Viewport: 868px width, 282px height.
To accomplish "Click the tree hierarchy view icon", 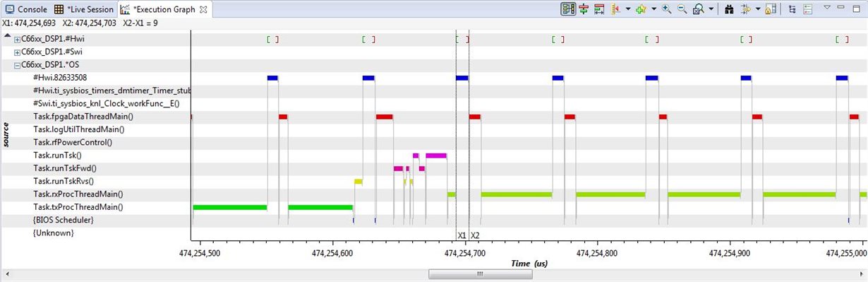I will [792, 9].
